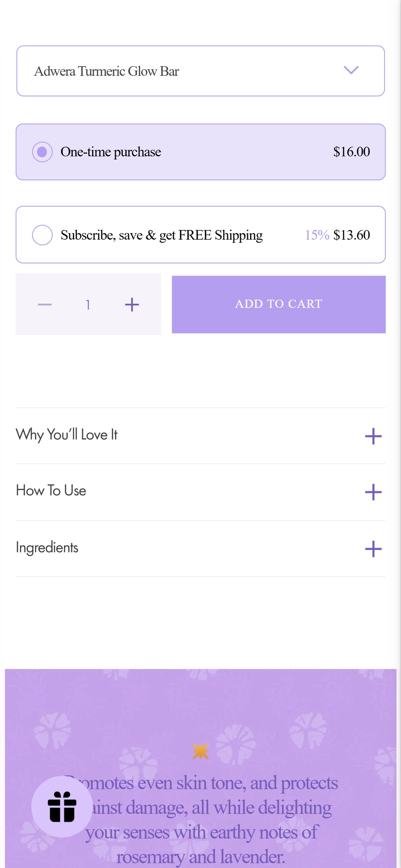Click the plus icon beside How To Use
The width and height of the screenshot is (401, 868).
[373, 492]
